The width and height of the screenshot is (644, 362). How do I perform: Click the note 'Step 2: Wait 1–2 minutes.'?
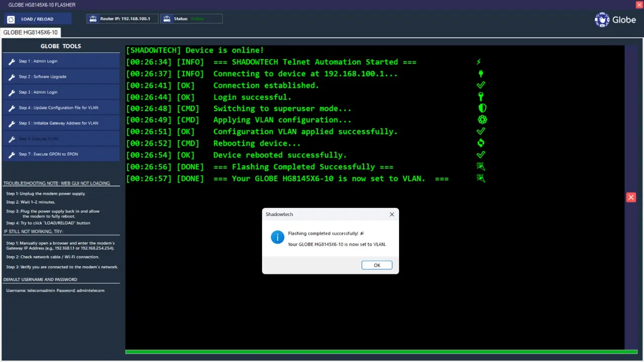[31, 202]
